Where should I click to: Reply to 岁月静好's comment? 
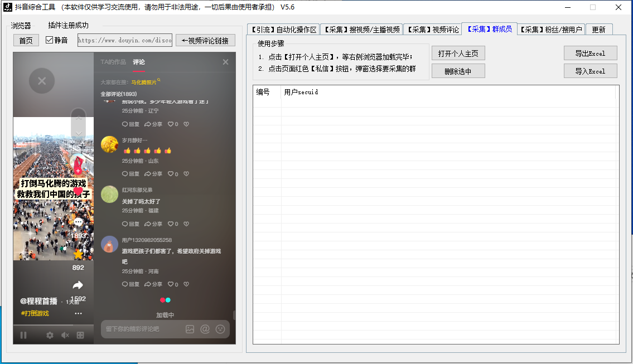coord(131,174)
